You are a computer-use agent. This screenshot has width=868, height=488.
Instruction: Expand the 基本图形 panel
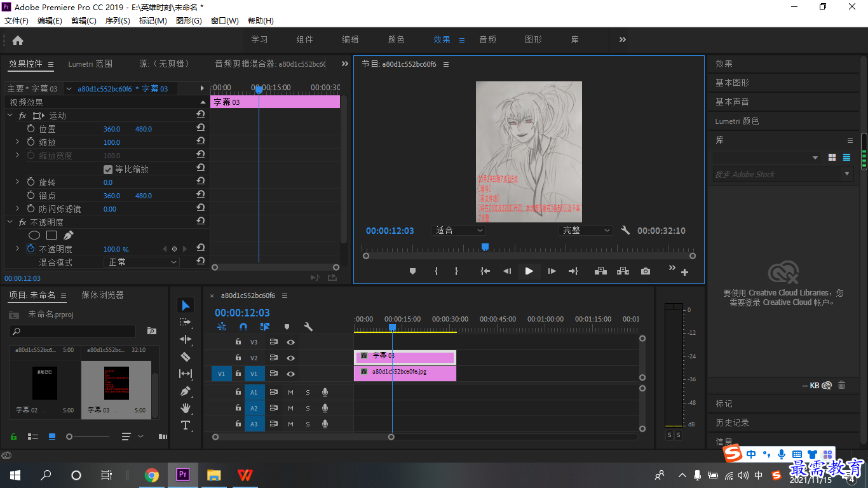click(x=732, y=83)
